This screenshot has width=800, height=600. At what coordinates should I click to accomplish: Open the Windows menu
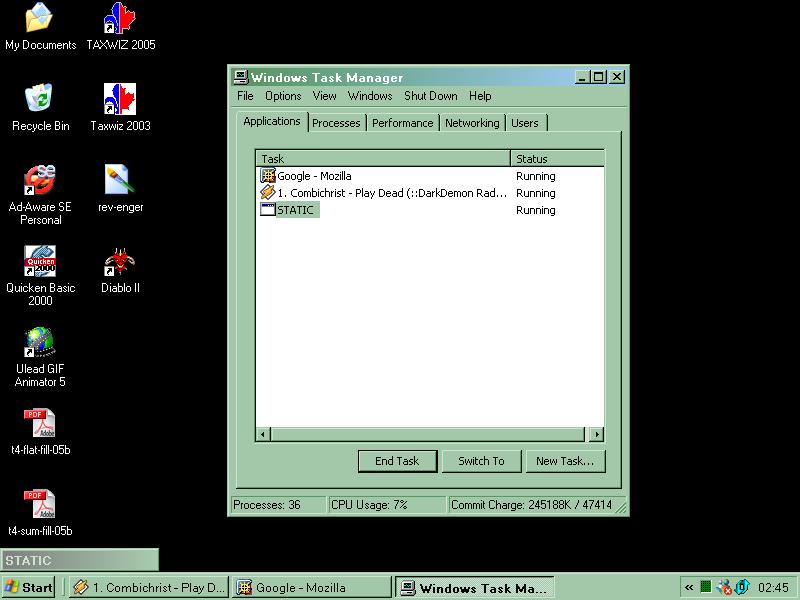click(370, 96)
